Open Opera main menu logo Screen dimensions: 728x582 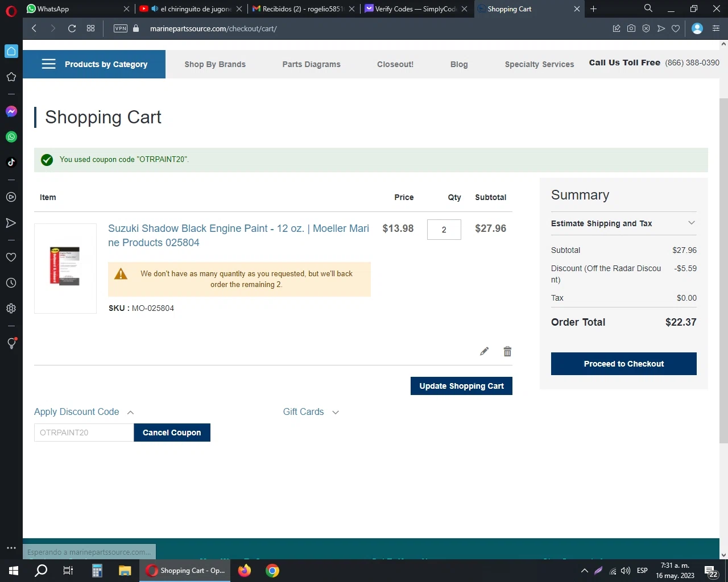[11, 11]
